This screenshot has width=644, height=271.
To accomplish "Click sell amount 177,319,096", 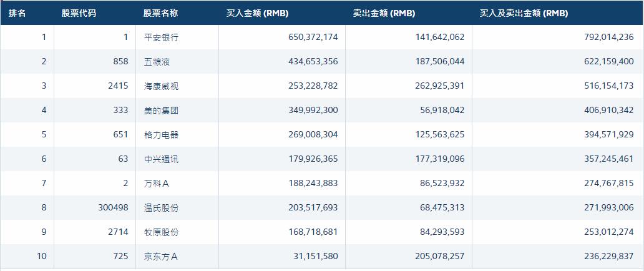I will click(439, 159).
